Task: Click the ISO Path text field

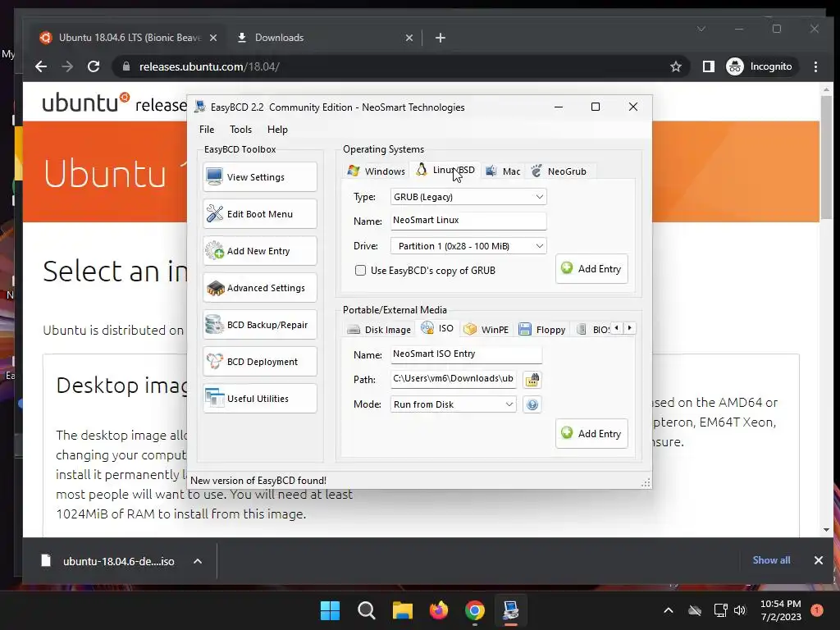Action: click(453, 378)
